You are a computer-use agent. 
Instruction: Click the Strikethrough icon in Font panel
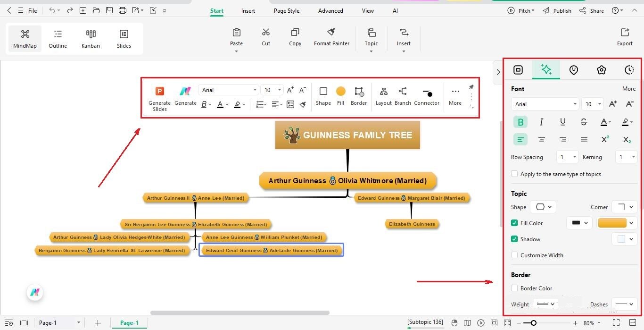point(584,122)
